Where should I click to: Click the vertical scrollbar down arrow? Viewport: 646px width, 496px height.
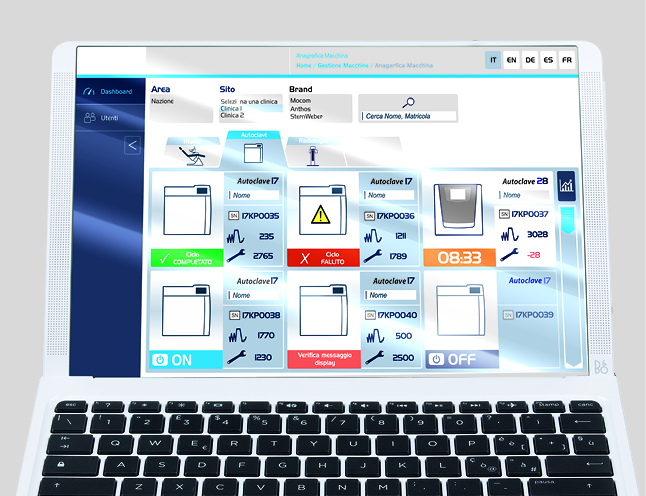[x=570, y=361]
